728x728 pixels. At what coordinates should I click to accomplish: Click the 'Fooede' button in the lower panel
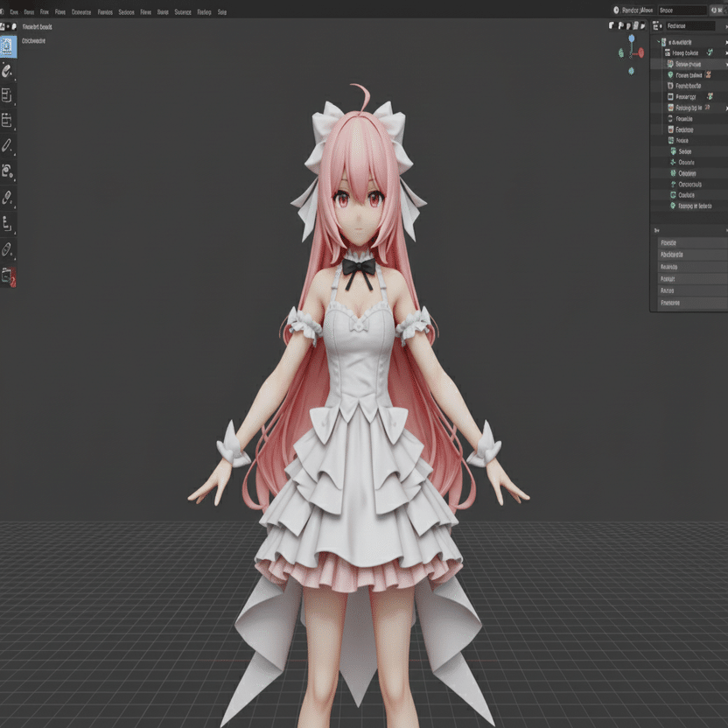692,243
